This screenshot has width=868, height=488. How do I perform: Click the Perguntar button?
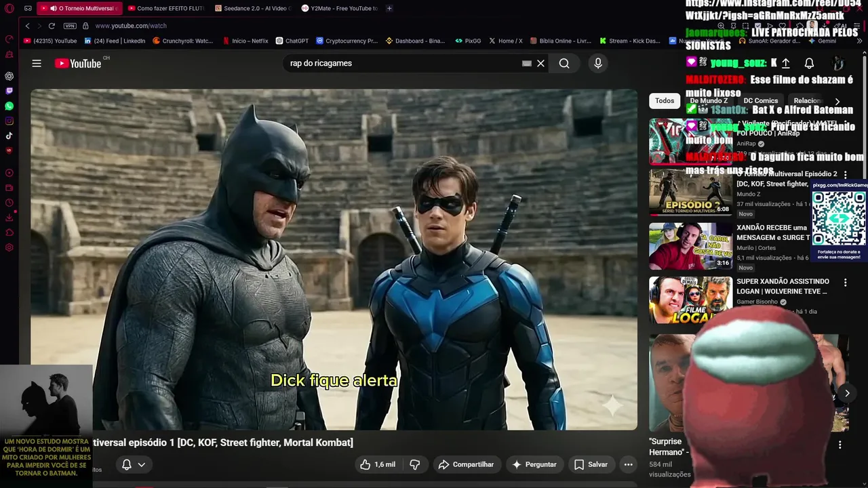pos(534,464)
